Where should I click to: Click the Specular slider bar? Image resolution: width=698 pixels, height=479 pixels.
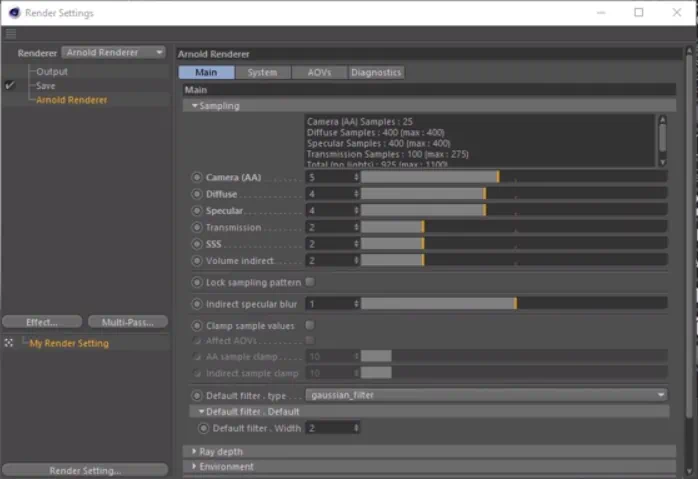(x=514, y=211)
